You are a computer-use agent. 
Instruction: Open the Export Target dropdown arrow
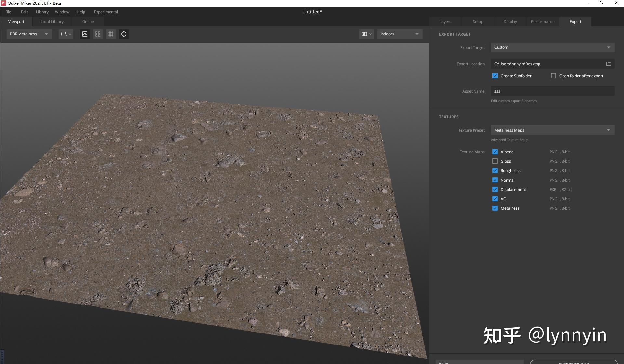pos(608,47)
